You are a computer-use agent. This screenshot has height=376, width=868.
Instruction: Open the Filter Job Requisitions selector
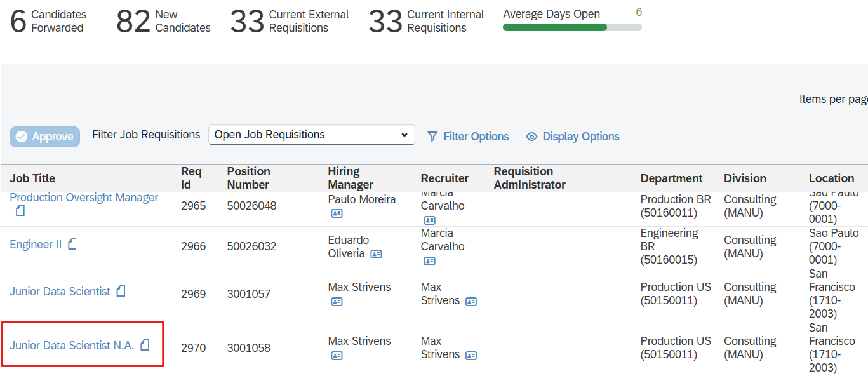pyautogui.click(x=311, y=135)
